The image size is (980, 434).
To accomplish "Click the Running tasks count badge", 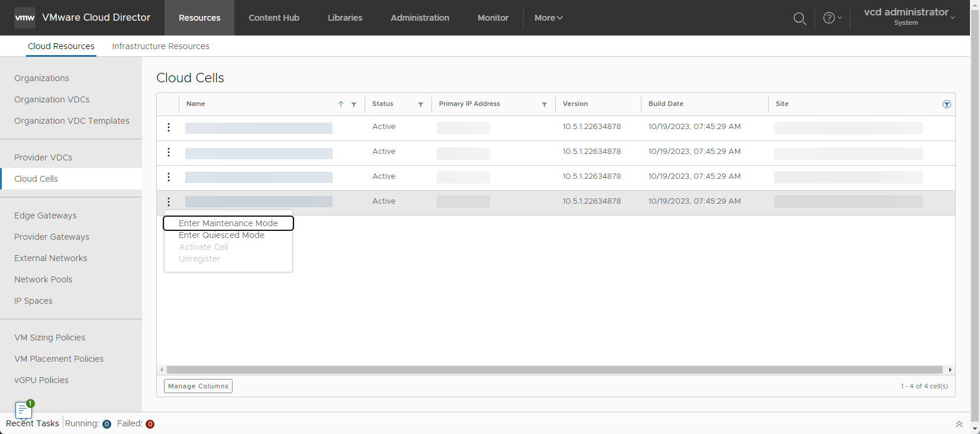I will 107,424.
